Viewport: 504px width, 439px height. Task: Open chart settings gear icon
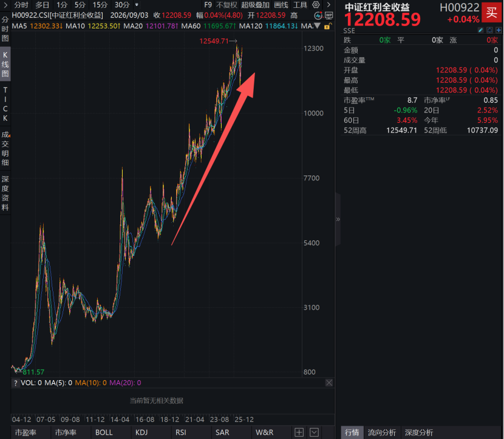tap(316, 5)
